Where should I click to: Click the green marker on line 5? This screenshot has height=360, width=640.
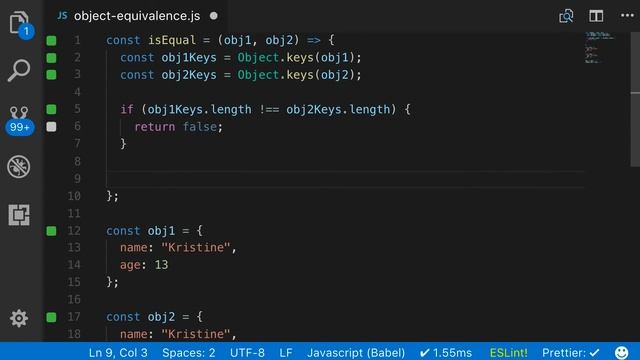pos(51,109)
